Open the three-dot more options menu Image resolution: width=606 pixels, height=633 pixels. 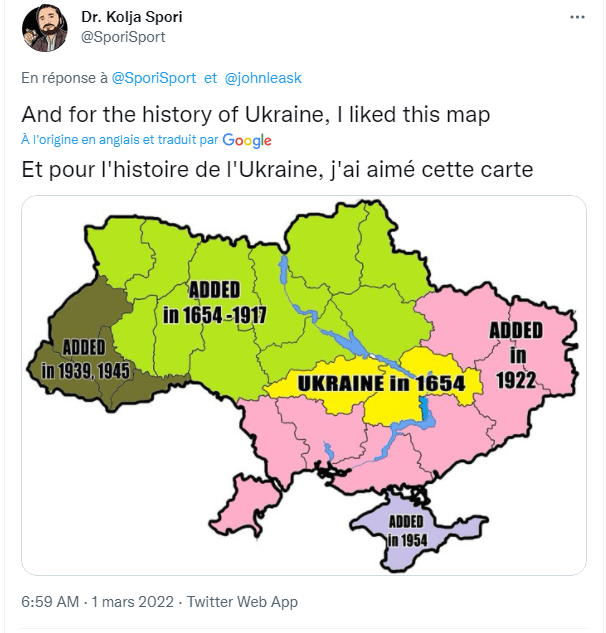pyautogui.click(x=577, y=18)
